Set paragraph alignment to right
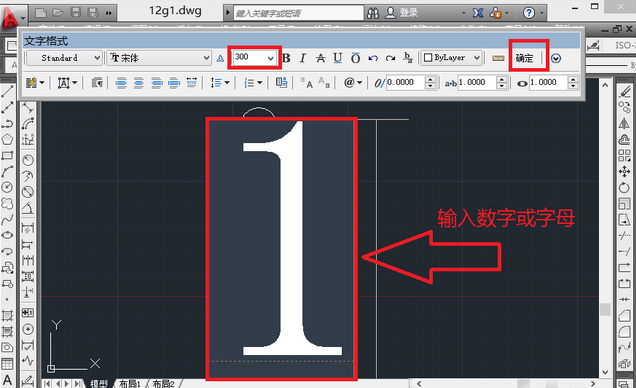The height and width of the screenshot is (388, 636). pyautogui.click(x=157, y=83)
